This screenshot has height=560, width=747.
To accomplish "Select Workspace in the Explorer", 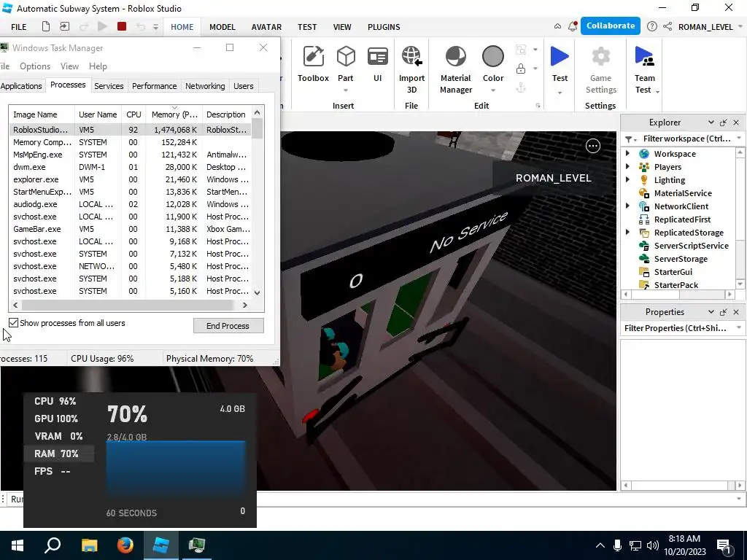I will click(675, 154).
